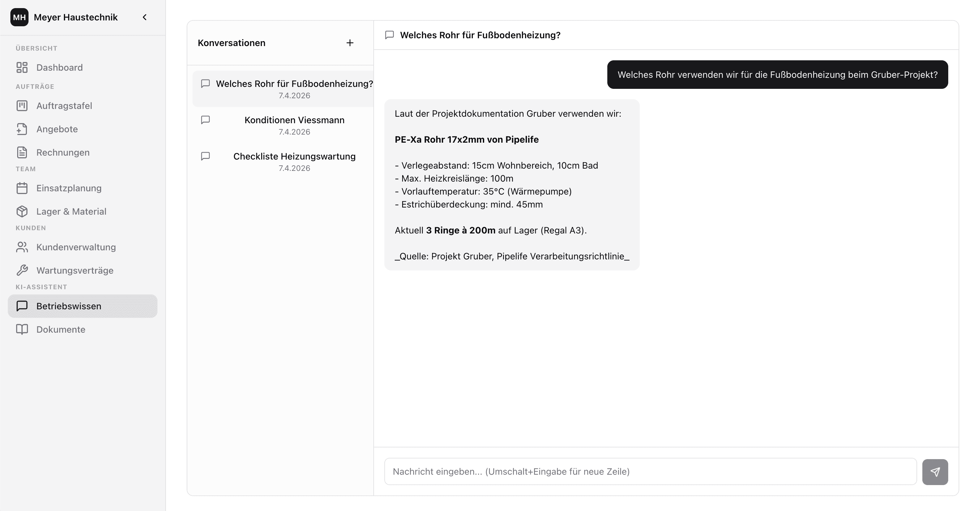Click the 'Verlegeabstand: 15cm Wohnbereich' line
This screenshot has width=980, height=511.
click(496, 165)
